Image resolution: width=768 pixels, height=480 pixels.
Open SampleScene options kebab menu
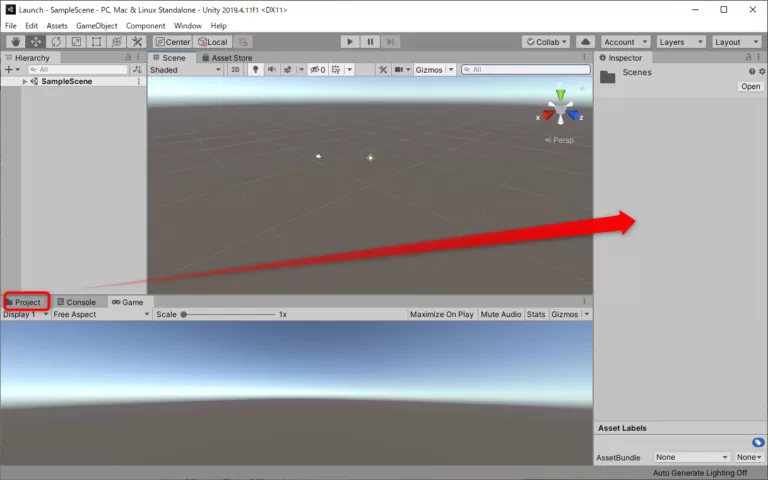tap(139, 81)
